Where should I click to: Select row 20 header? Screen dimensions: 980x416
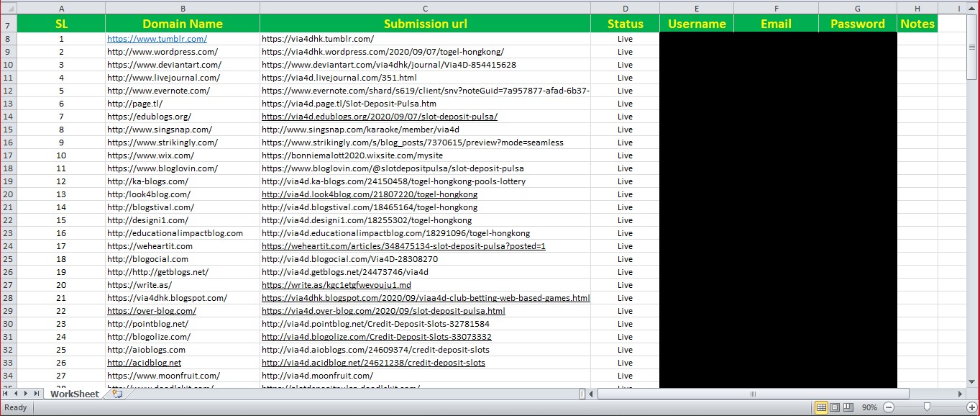(x=7, y=194)
